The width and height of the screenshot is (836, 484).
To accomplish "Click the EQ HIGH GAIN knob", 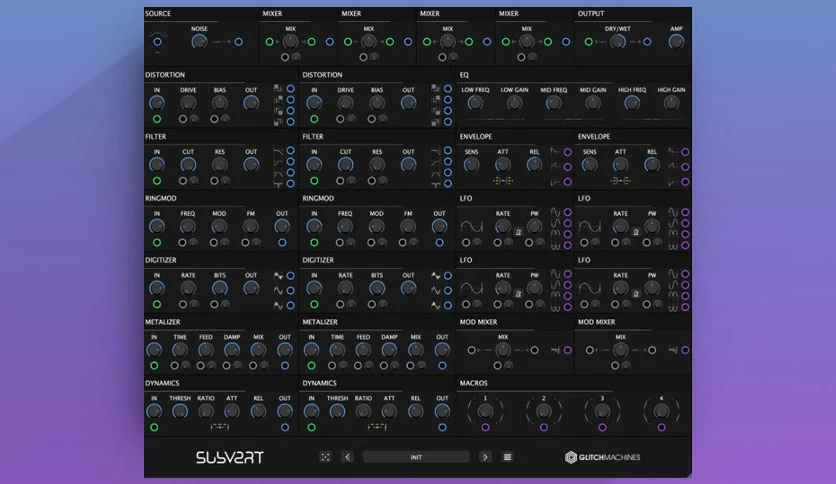I will point(671,103).
